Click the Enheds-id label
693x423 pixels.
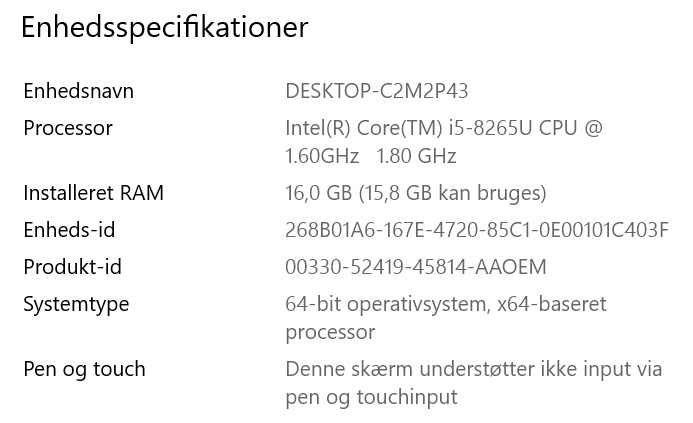(x=69, y=230)
